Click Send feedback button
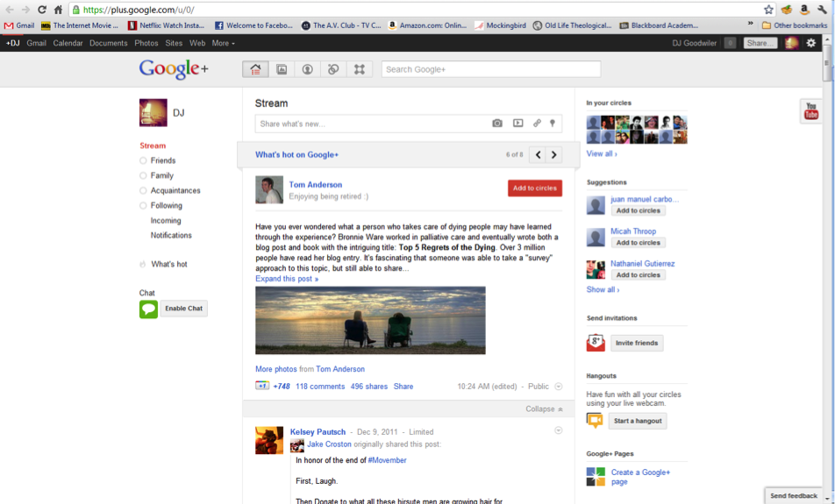This screenshot has width=835, height=504. pos(794,495)
